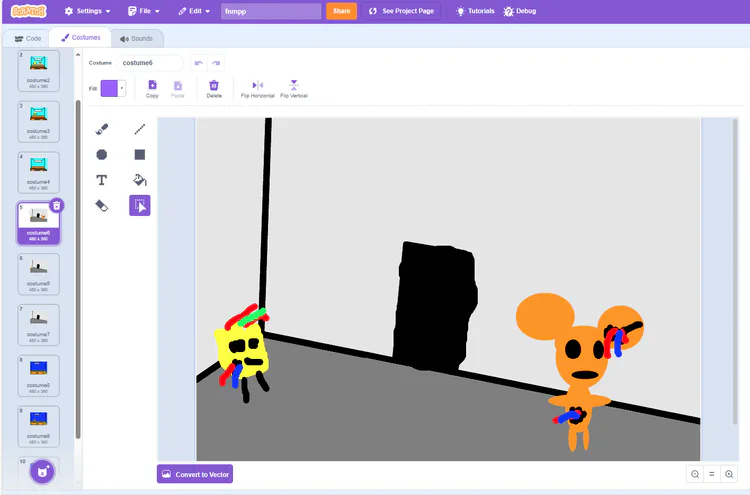750x495 pixels.
Task: Select the Text tool
Action: (x=101, y=180)
